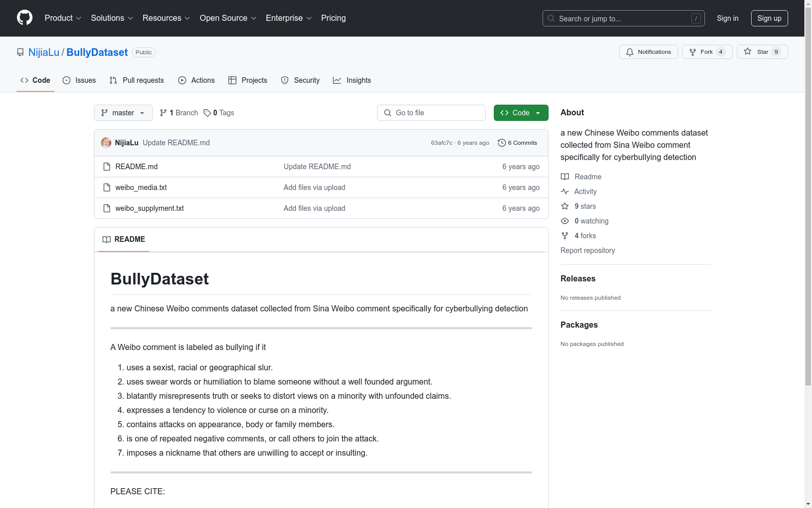Click the slash shortcut key icon in search

tap(696, 18)
